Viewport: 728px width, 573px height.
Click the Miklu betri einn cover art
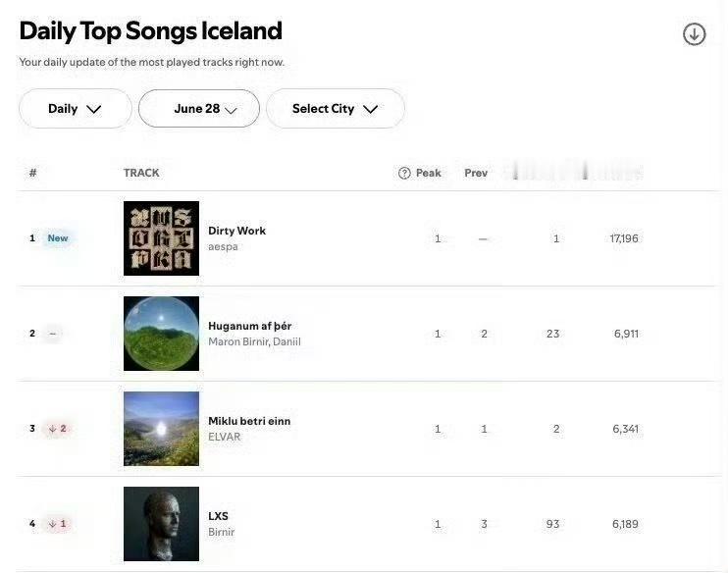coord(161,429)
